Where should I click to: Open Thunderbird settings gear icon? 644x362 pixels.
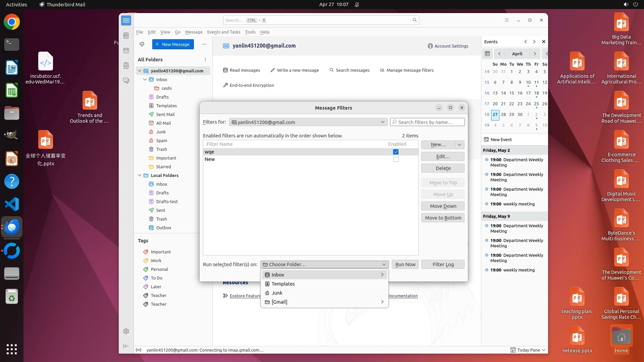[x=126, y=331]
